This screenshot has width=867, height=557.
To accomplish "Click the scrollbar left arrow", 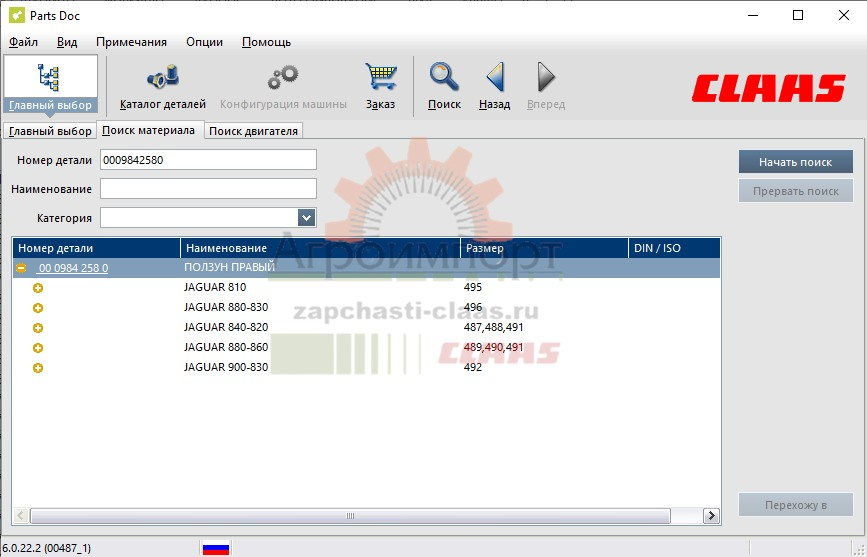I will click(20, 516).
